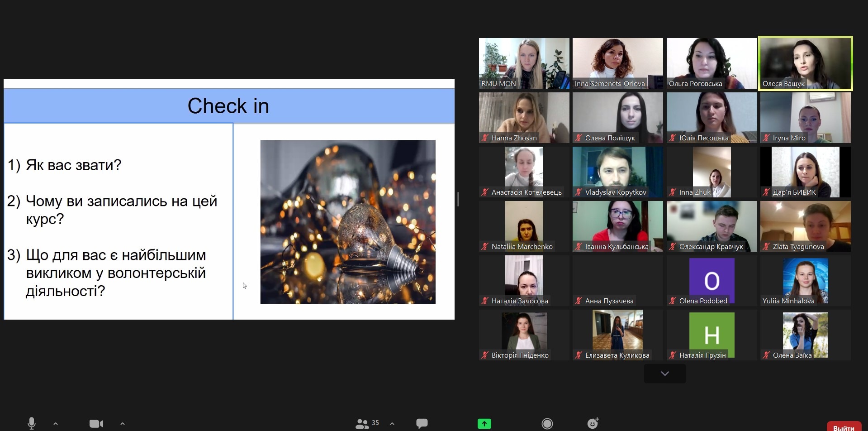868x431 pixels.
Task: Open the chat bubble icon
Action: pos(422,423)
